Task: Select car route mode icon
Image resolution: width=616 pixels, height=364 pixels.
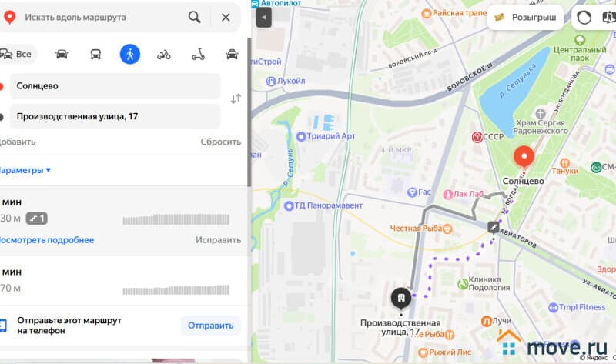Action: [x=62, y=54]
